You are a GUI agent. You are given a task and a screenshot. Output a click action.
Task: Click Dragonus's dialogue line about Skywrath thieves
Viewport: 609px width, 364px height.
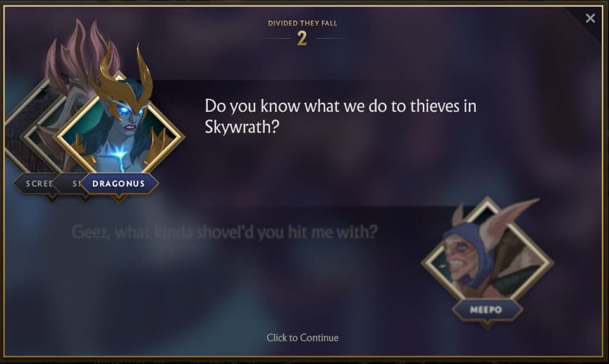(340, 116)
